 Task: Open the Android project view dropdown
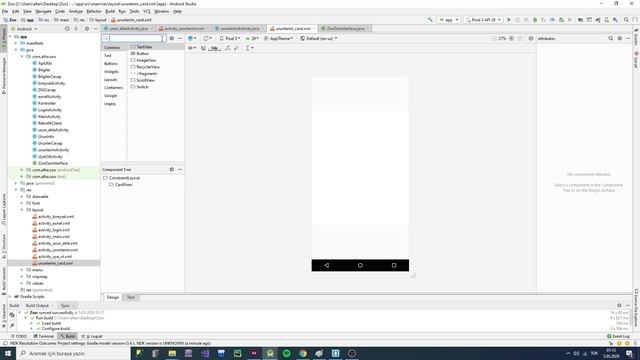[x=24, y=29]
